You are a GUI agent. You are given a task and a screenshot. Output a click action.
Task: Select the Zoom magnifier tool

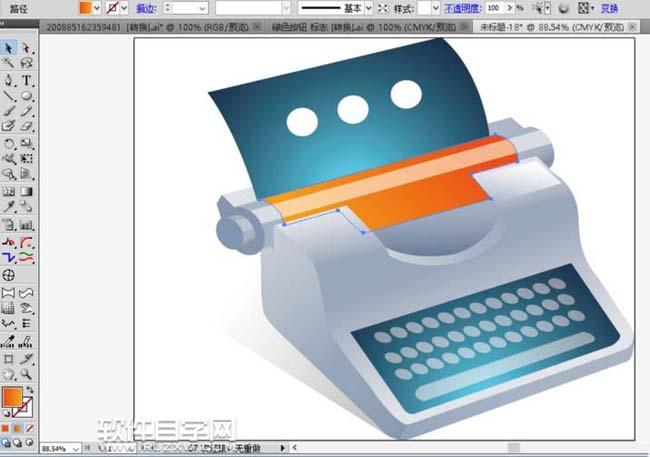[26, 374]
